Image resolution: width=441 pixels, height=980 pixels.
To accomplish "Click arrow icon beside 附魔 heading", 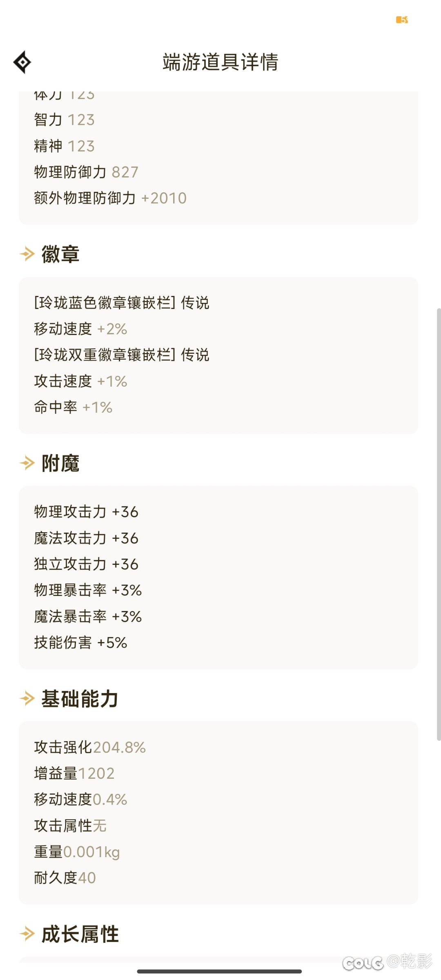I will pyautogui.click(x=27, y=463).
